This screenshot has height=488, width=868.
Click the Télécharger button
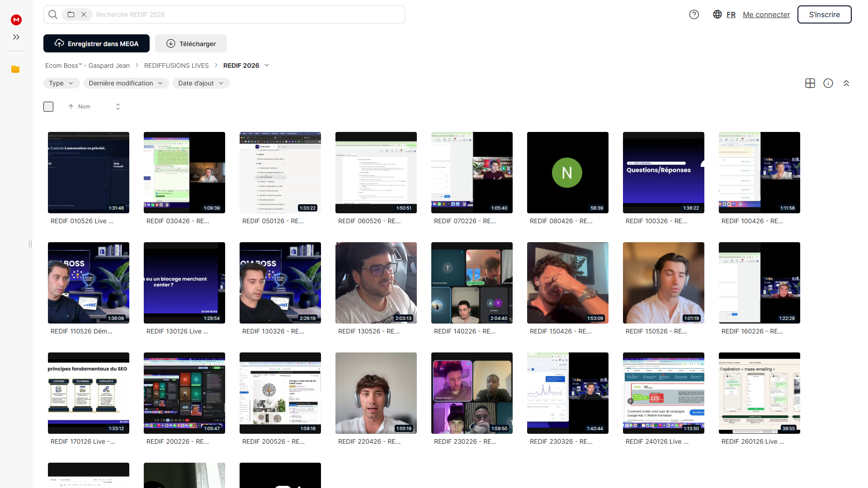(191, 43)
